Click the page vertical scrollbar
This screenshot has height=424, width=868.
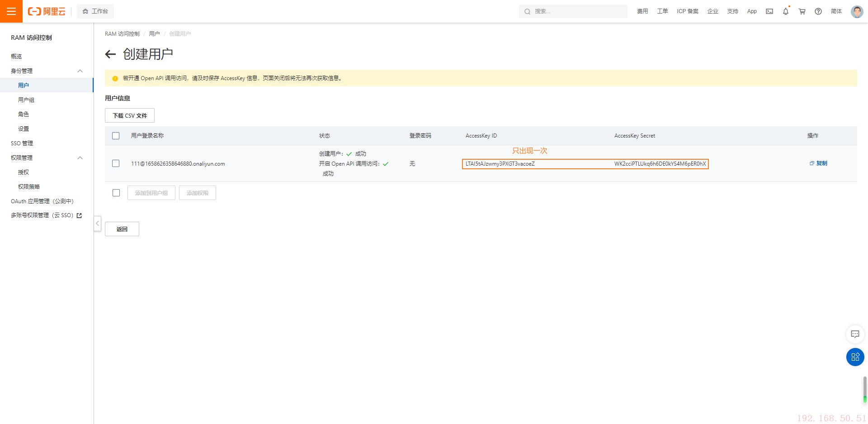pos(865,389)
